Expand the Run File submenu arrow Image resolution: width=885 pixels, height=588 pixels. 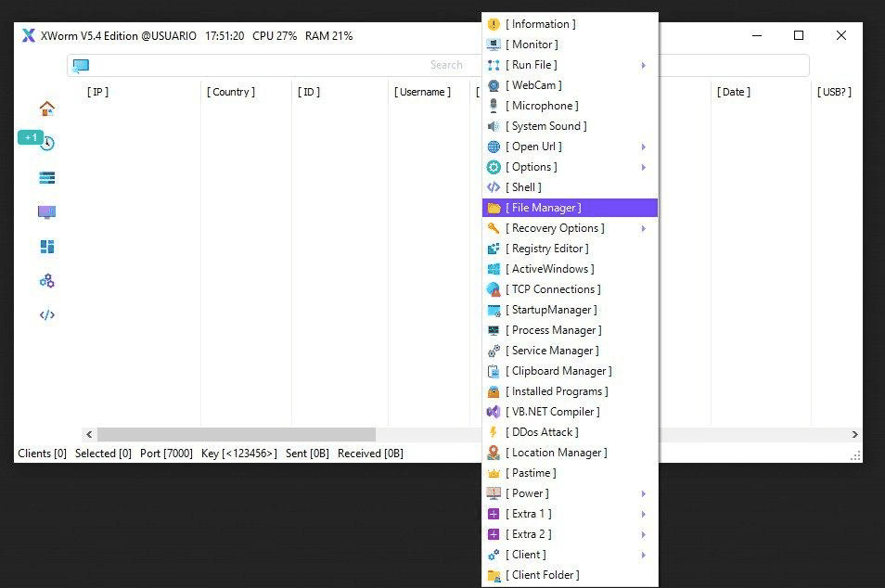point(644,66)
